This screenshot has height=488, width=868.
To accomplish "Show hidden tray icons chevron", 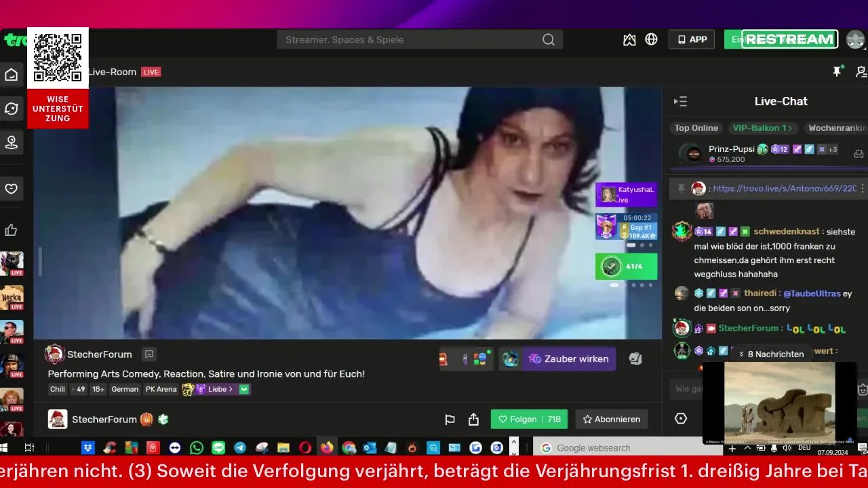I will tap(748, 448).
